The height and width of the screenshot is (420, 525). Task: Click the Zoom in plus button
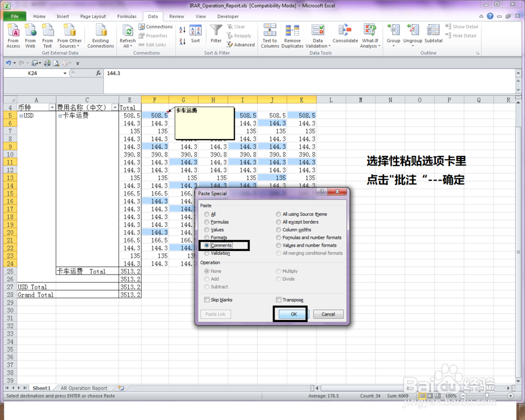point(511,396)
